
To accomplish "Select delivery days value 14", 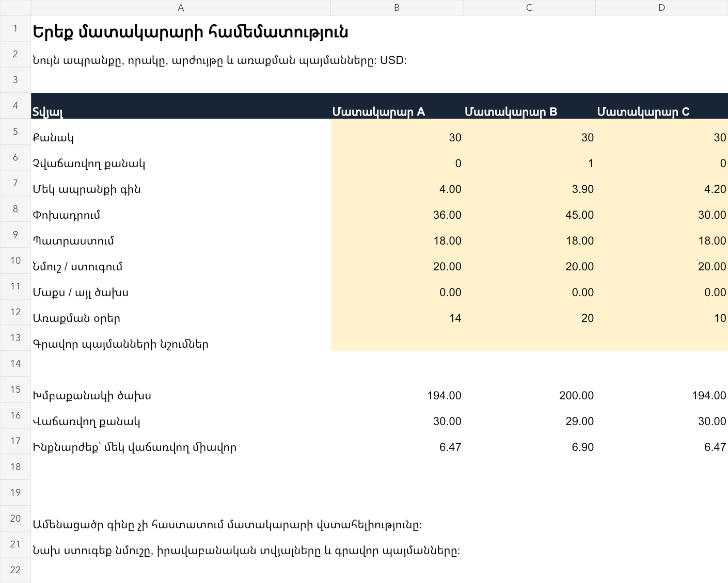I will [397, 312].
